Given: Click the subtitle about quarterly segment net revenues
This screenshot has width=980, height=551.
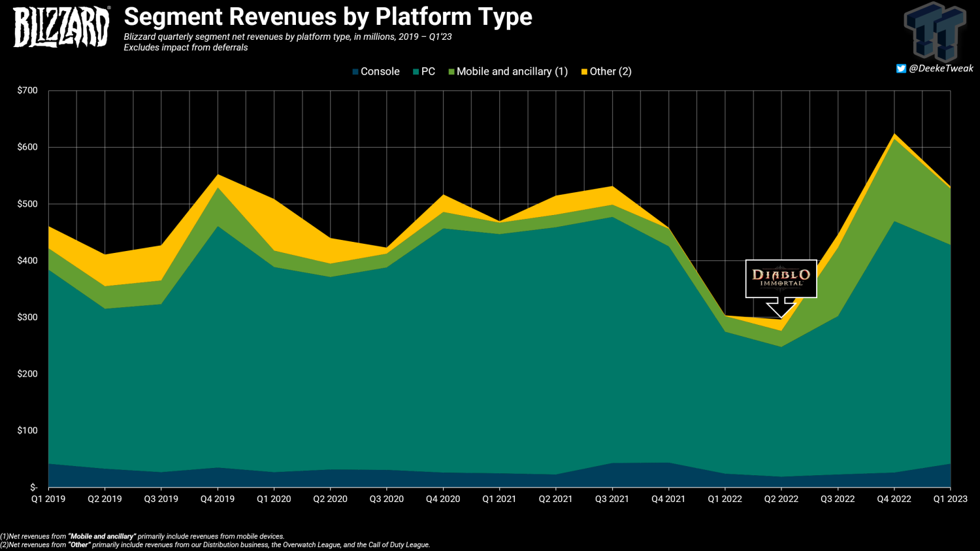Looking at the screenshot, I should coord(287,37).
